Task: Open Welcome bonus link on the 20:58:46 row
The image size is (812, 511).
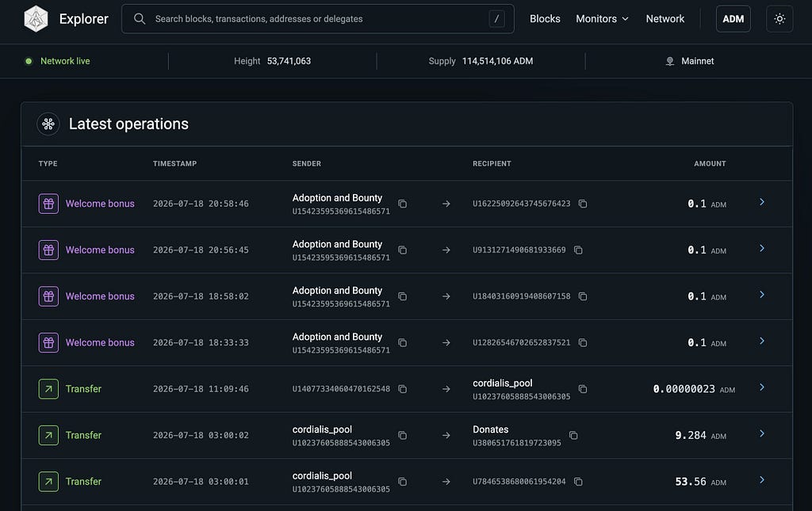Action: 100,204
